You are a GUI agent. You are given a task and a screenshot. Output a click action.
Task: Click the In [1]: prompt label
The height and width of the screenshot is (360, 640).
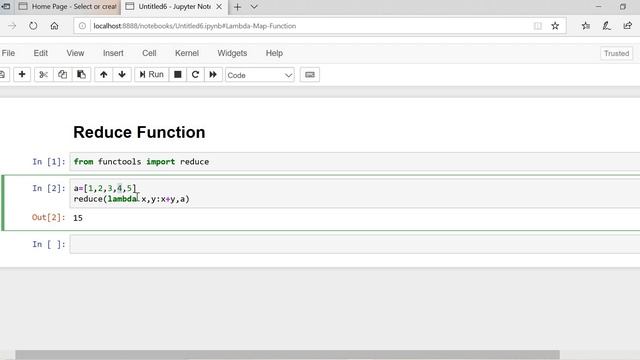[x=49, y=162]
